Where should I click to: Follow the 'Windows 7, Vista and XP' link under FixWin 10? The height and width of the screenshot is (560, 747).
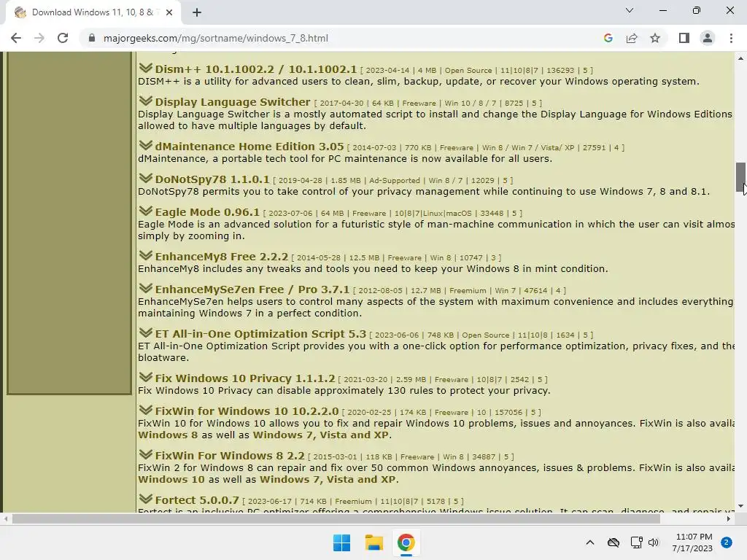(321, 435)
